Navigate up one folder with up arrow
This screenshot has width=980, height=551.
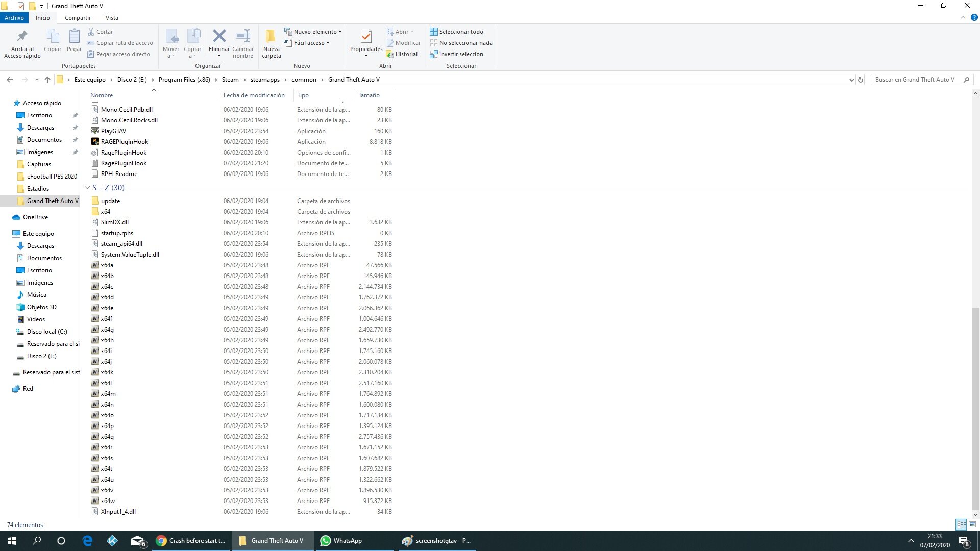pos(47,80)
